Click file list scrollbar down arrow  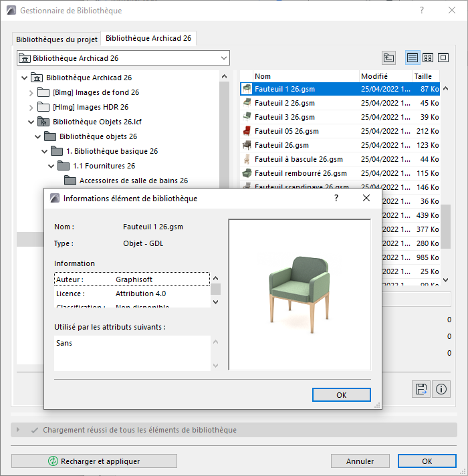tap(445, 280)
